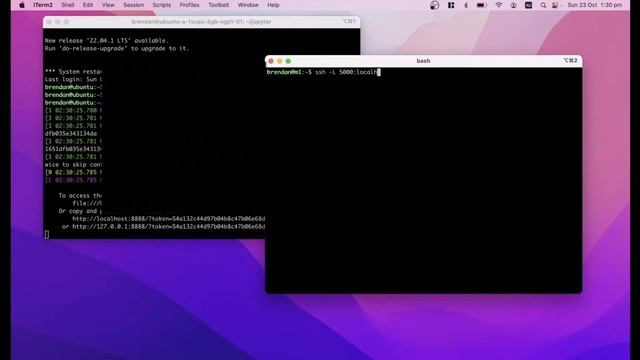Zoom the bash terminal window
Screen dimensions: 640x360
(288, 61)
